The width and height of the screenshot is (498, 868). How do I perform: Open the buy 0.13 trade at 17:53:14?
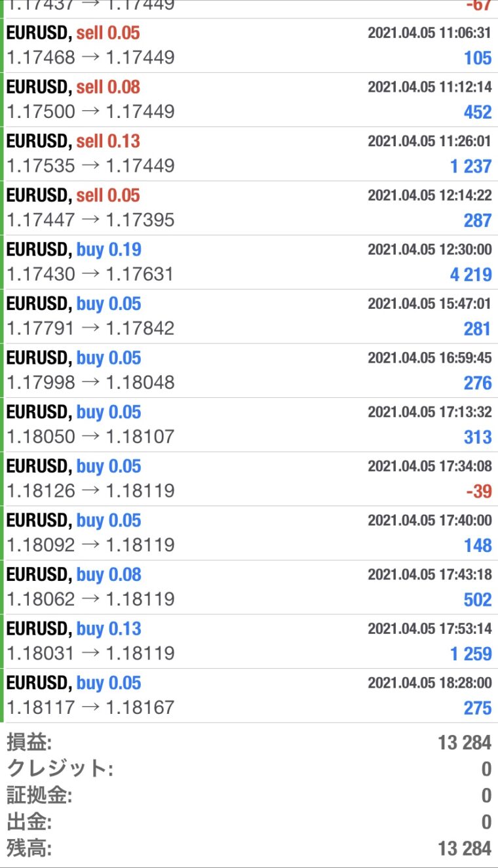tap(249, 642)
